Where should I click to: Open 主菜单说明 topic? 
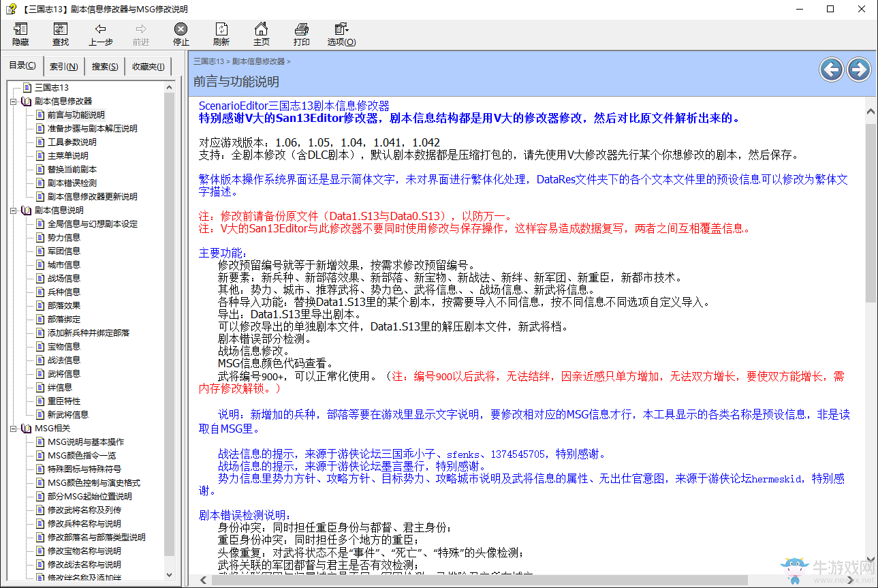pos(67,155)
